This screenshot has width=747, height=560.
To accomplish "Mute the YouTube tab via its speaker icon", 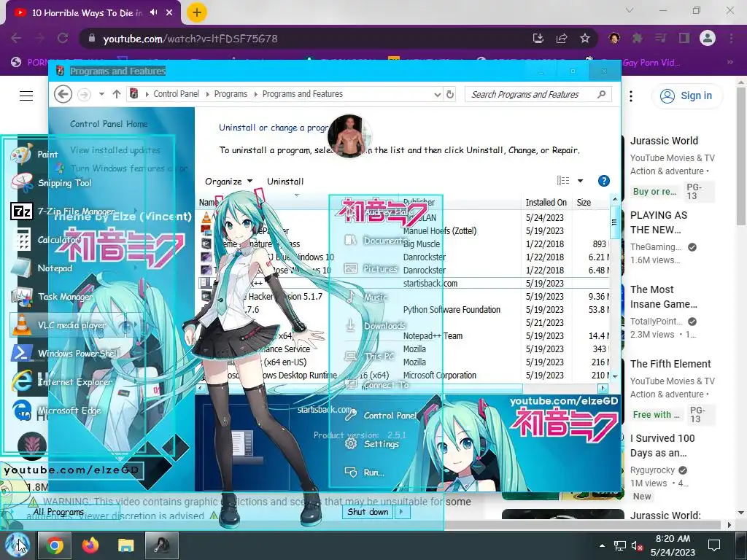I will coord(153,12).
